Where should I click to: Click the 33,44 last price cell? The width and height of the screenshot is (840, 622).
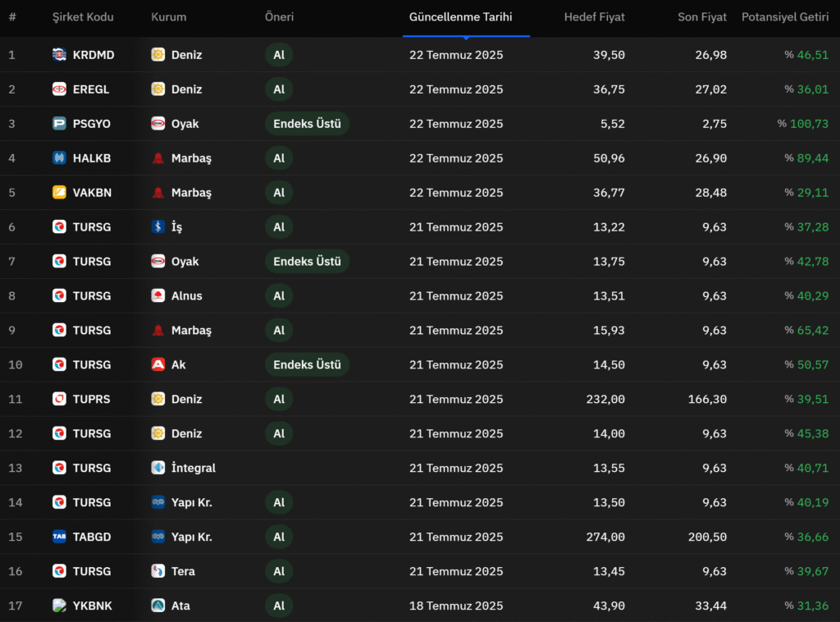pos(711,606)
